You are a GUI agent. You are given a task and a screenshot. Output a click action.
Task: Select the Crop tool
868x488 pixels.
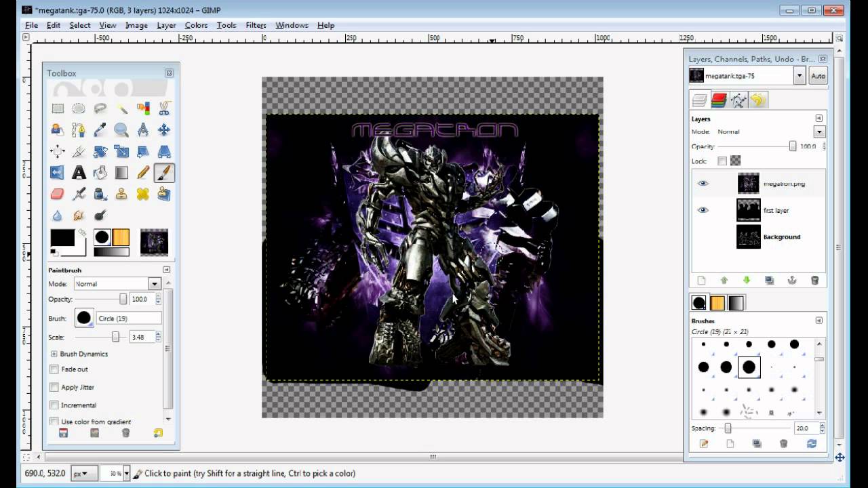[79, 151]
